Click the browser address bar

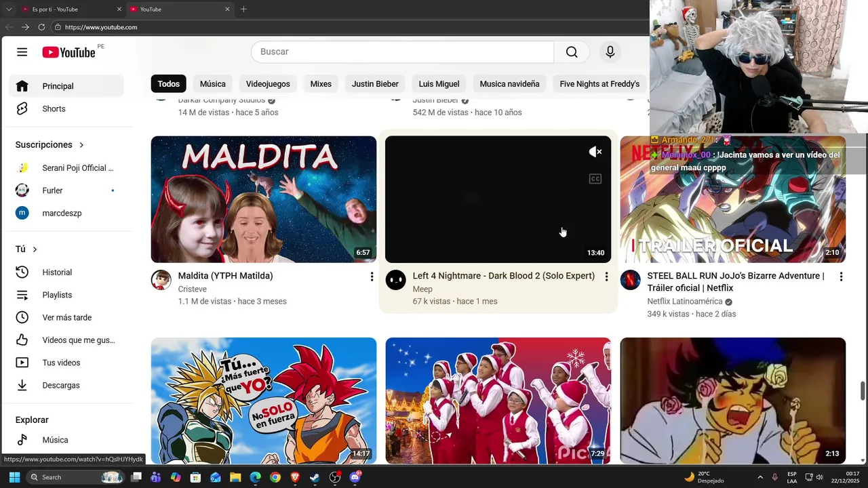click(349, 27)
